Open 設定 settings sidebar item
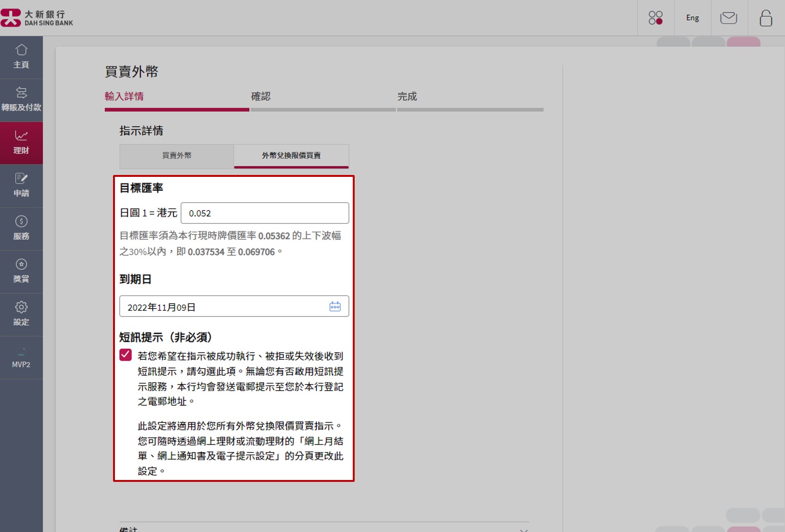785x532 pixels. 21,314
